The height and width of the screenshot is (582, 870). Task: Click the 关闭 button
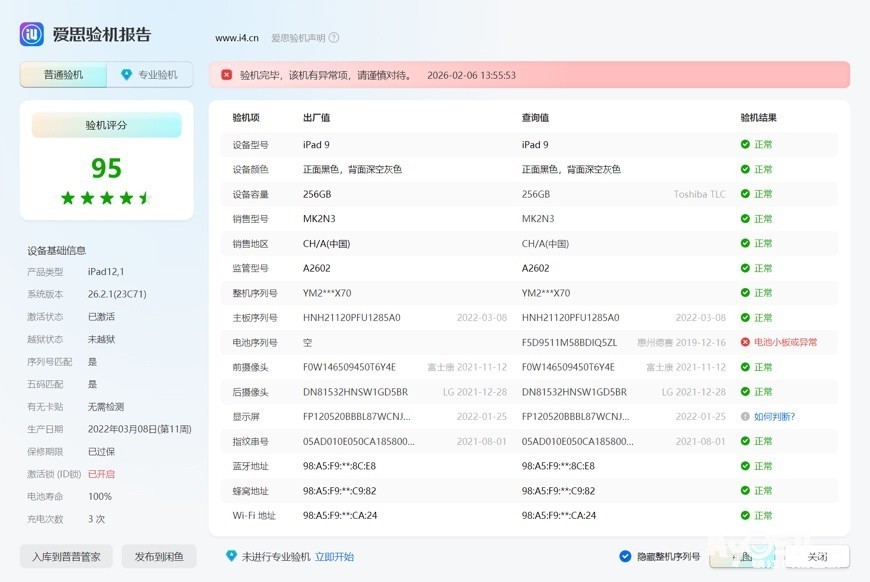pyautogui.click(x=817, y=557)
